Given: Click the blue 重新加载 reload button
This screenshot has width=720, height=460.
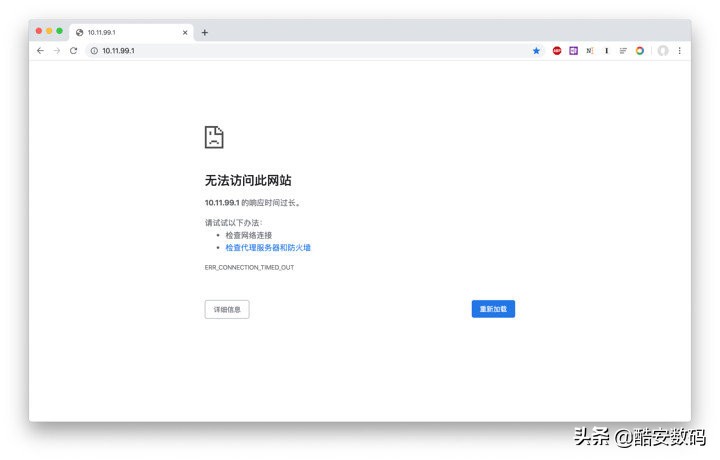Looking at the screenshot, I should tap(493, 309).
